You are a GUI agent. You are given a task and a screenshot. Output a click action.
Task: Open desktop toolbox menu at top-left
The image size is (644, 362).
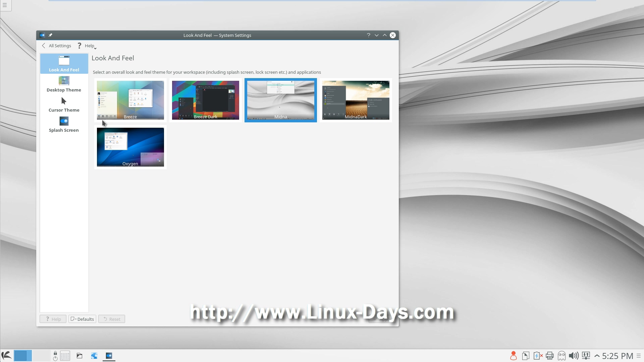pos(5,5)
